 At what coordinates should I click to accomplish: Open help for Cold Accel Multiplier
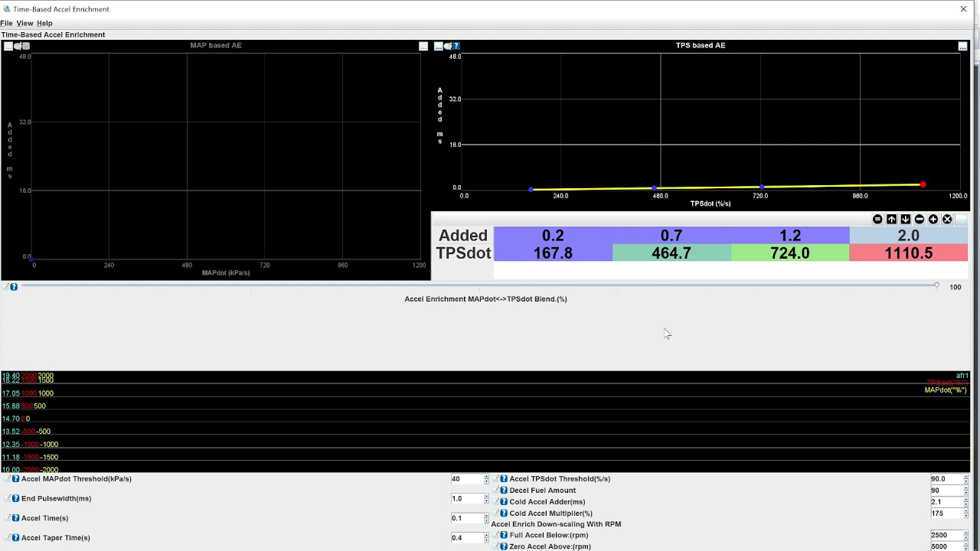click(504, 514)
